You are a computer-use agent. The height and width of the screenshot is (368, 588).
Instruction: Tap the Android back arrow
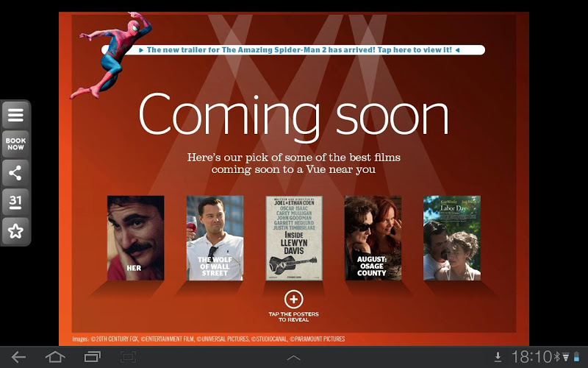click(18, 357)
